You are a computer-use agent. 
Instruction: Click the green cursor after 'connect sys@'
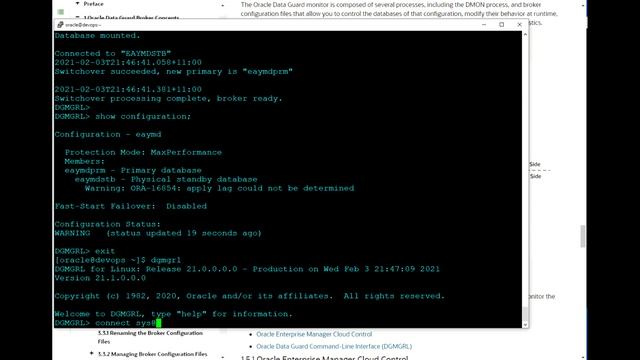158,323
